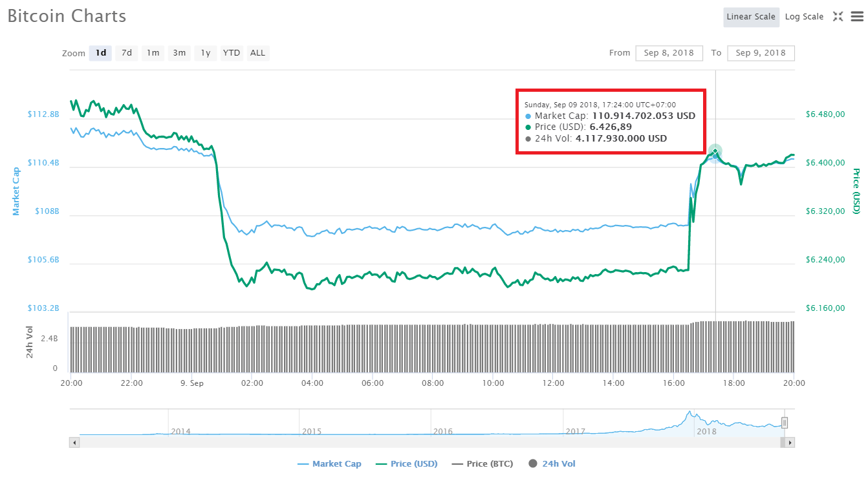
Task: Select YTD zoom range
Action: pyautogui.click(x=232, y=53)
